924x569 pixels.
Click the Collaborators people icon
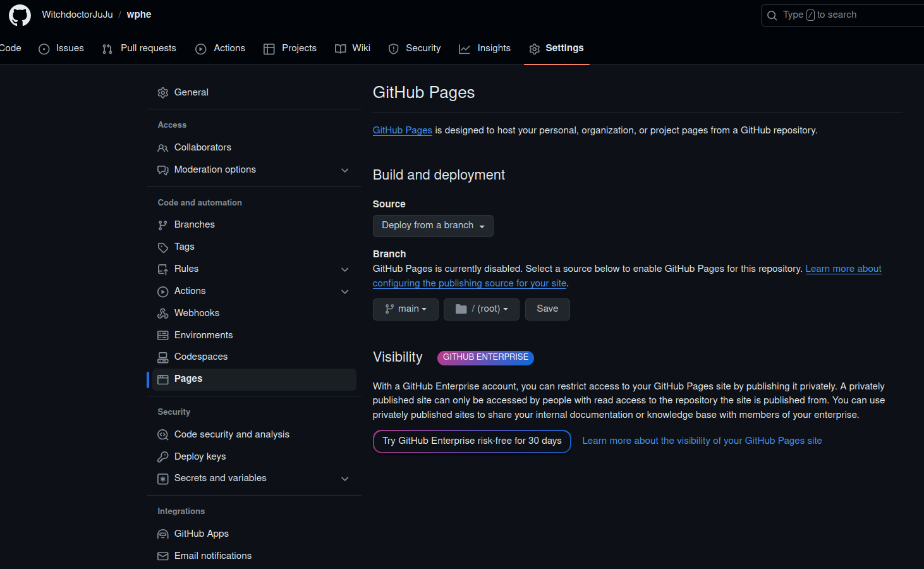tap(162, 148)
